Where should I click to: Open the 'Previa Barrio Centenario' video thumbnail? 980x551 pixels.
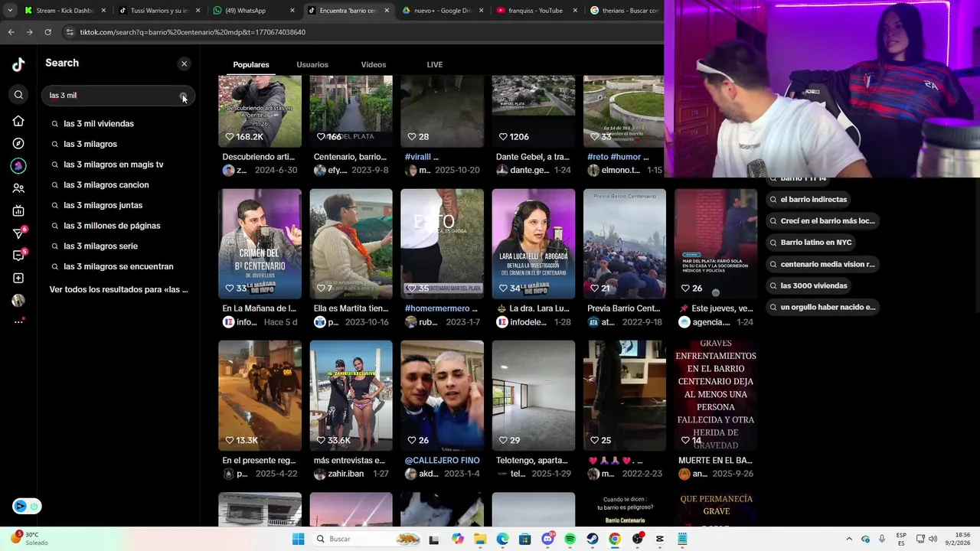pos(625,243)
